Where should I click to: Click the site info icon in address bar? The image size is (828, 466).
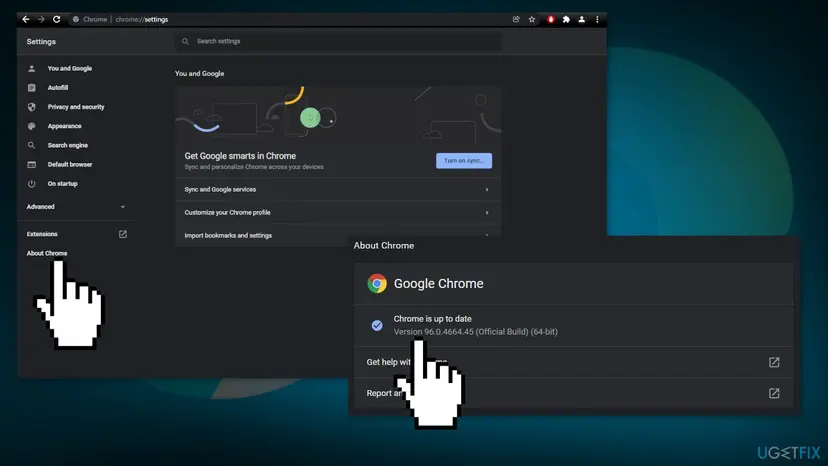click(76, 20)
